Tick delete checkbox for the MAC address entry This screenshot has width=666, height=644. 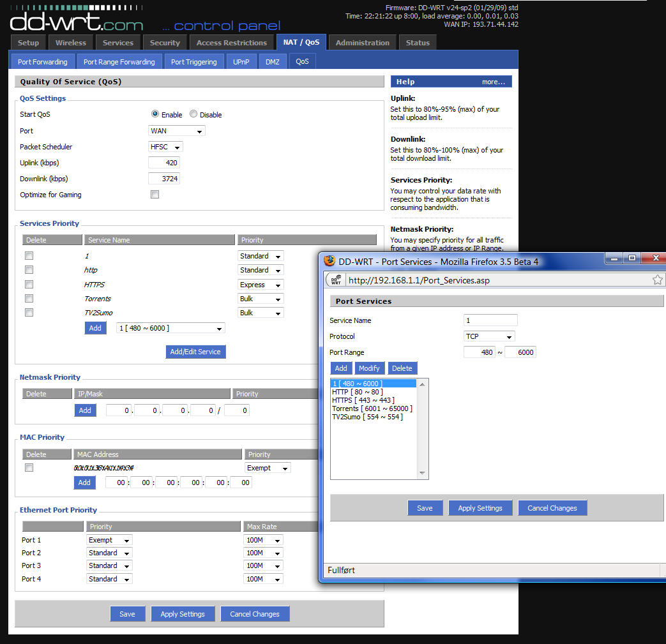[x=29, y=467]
